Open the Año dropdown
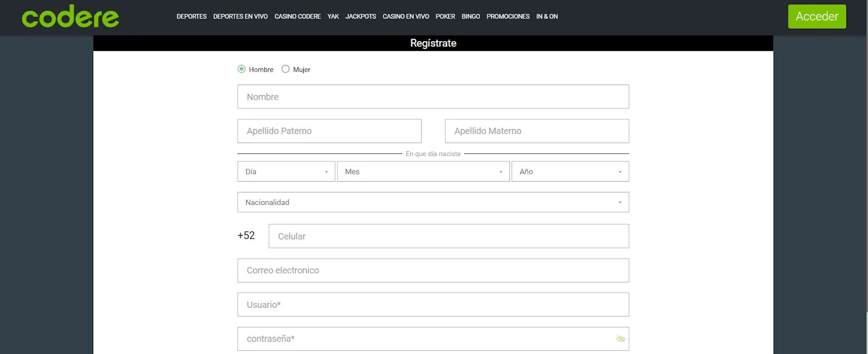This screenshot has width=868, height=354. click(x=570, y=171)
